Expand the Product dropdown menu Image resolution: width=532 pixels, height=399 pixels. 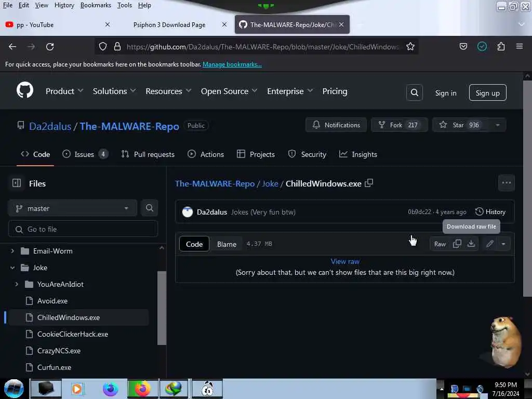[64, 91]
